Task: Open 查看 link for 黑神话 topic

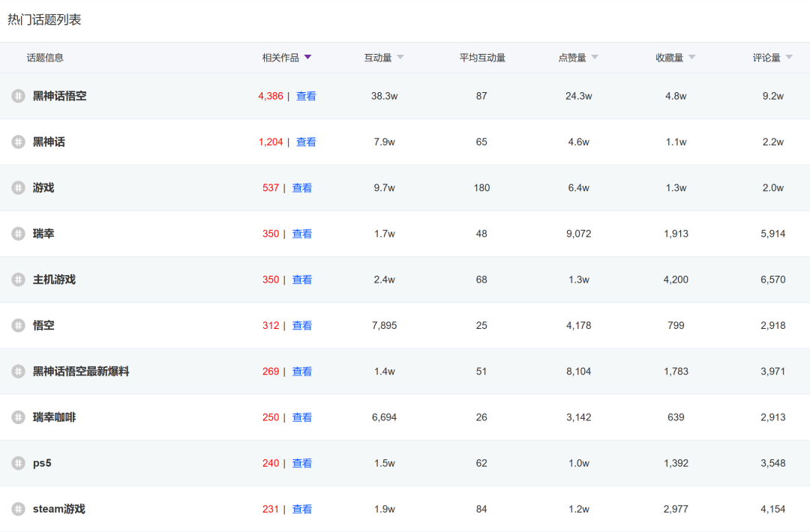Action: (306, 142)
